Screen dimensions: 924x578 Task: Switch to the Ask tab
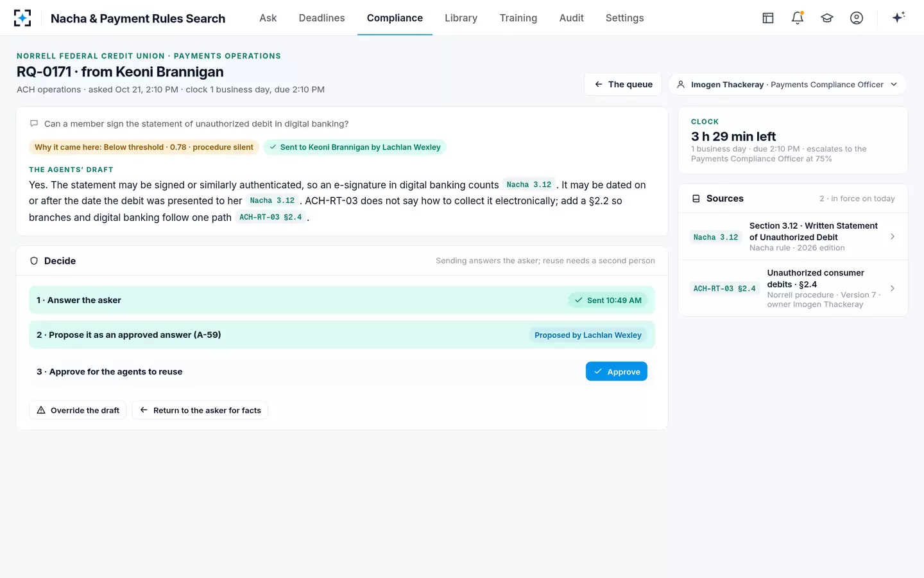268,18
